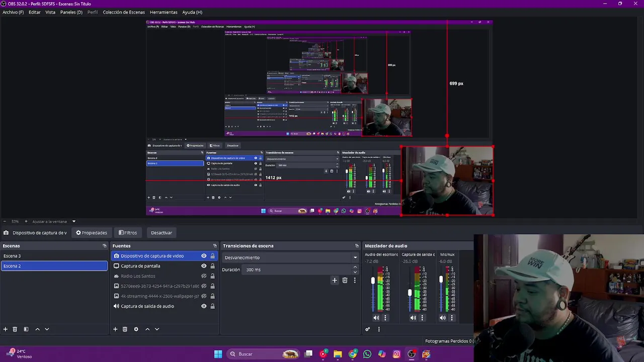This screenshot has height=362, width=644.
Task: Open WhatsApp from the taskbar
Action: coord(367,354)
